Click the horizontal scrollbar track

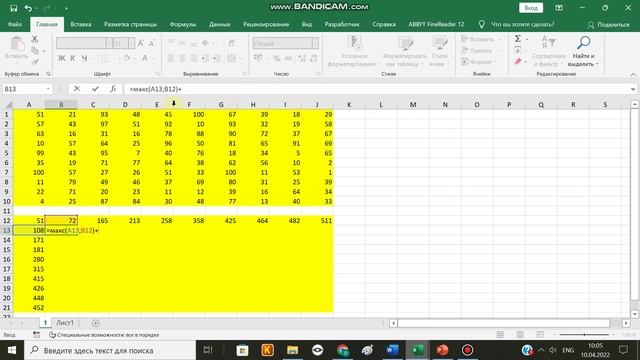(504, 323)
